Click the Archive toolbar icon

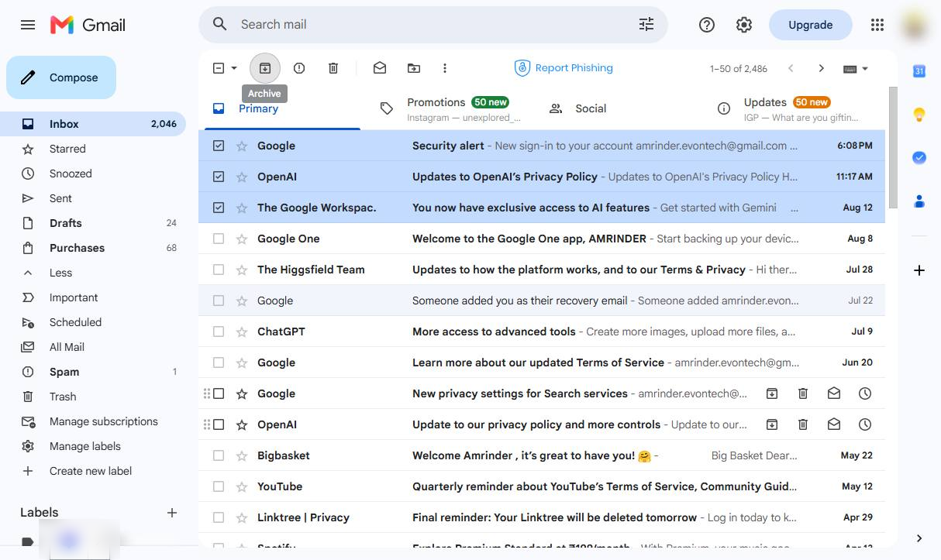coord(265,68)
